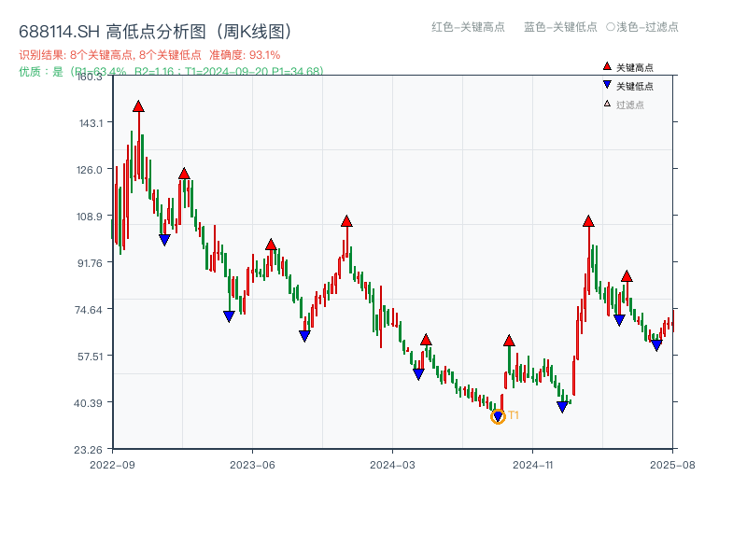The image size is (747, 560).
Task: Click the red triangle at the 2024-11 rebound peak
Action: point(588,221)
